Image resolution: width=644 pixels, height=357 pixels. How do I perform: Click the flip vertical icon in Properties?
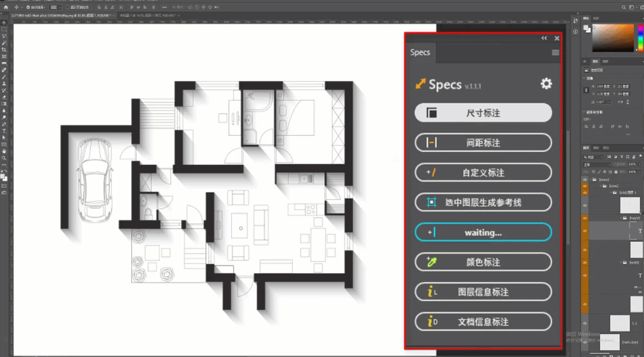628,102
